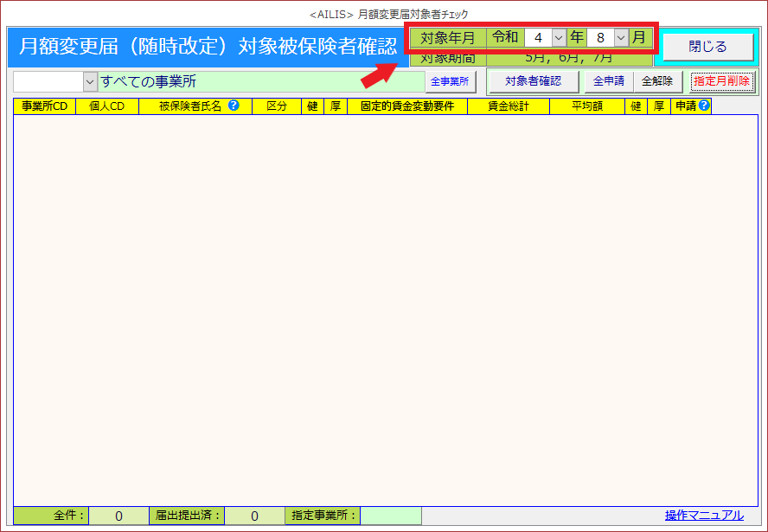Click the 事業所CD column header
The width and height of the screenshot is (768, 532).
(44, 106)
